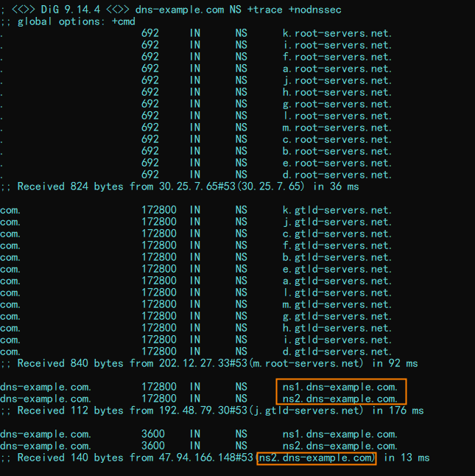Screen dimensions: 475x476
Task: Click (m.root-servers.net) in the Received 840 bytes line
Action: click(306, 363)
